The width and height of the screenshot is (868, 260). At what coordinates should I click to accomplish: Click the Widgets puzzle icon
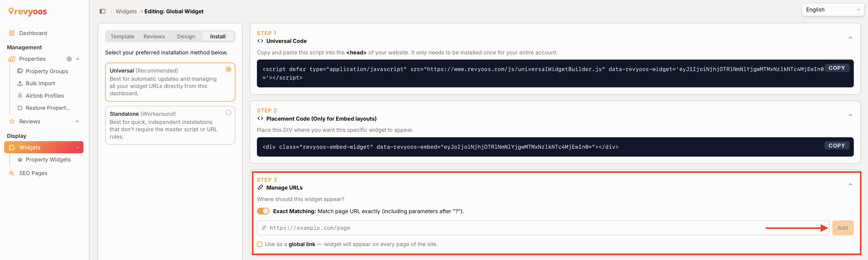(x=12, y=147)
